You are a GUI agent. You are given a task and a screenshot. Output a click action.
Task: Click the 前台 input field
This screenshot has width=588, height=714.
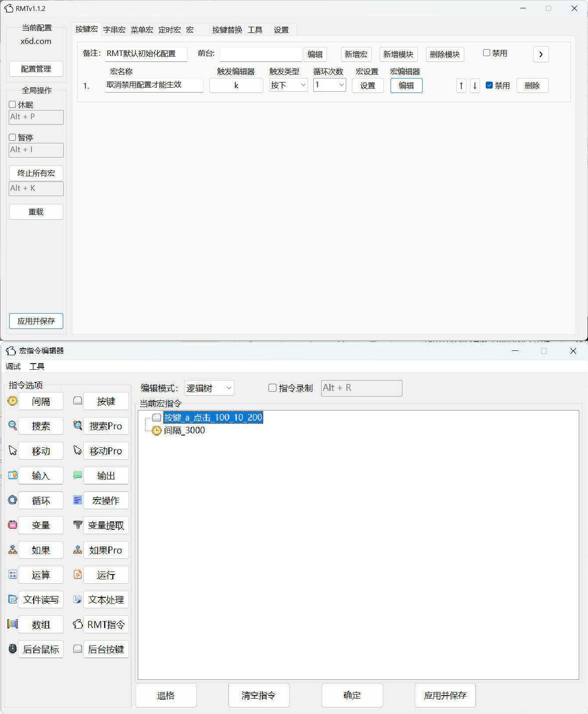tap(261, 54)
